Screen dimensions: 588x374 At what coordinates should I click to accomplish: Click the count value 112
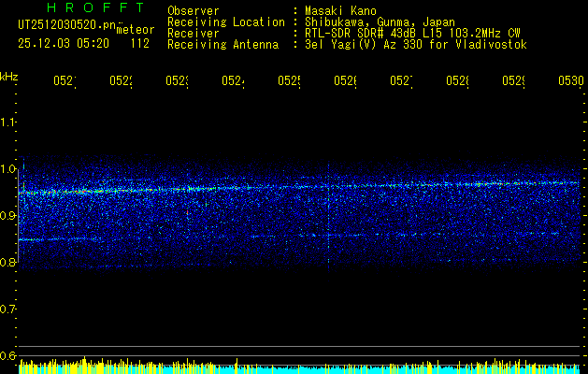(140, 44)
